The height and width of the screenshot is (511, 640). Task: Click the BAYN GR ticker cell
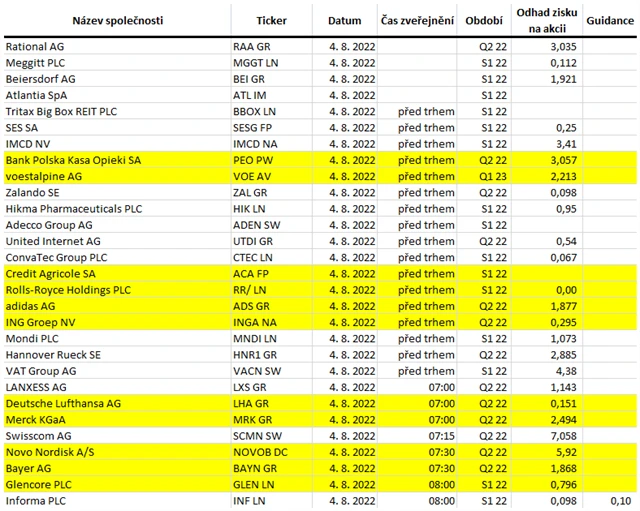(255, 468)
